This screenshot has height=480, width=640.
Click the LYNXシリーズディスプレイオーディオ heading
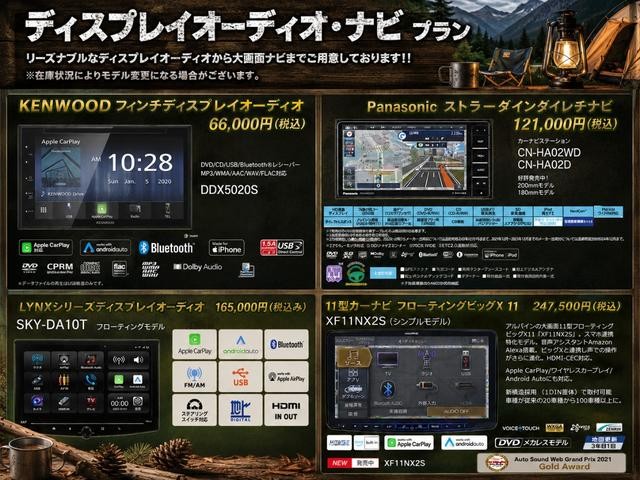coord(111,307)
